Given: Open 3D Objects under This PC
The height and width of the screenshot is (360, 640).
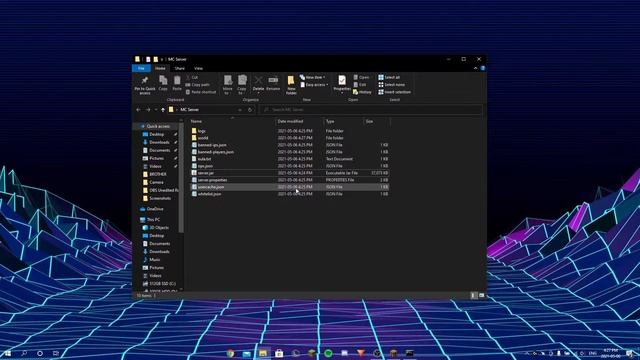Looking at the screenshot, I should (158, 228).
